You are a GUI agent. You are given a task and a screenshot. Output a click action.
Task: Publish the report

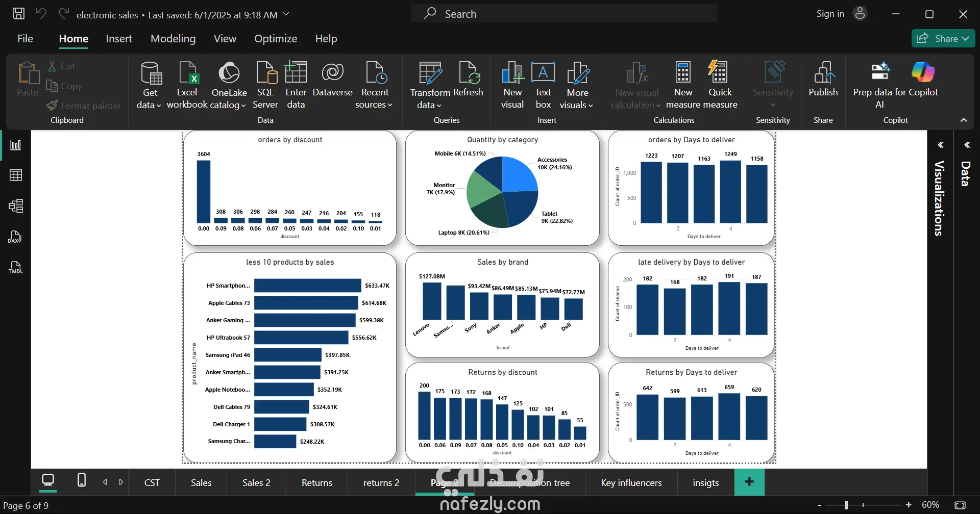[x=823, y=80]
